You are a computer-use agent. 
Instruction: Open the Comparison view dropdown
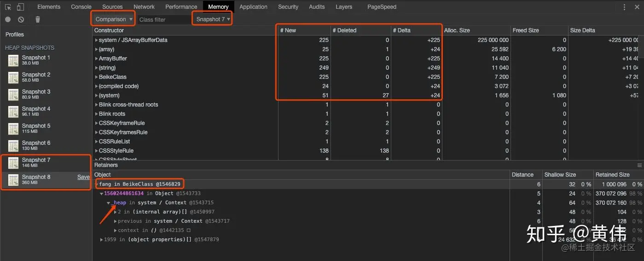pyautogui.click(x=114, y=19)
